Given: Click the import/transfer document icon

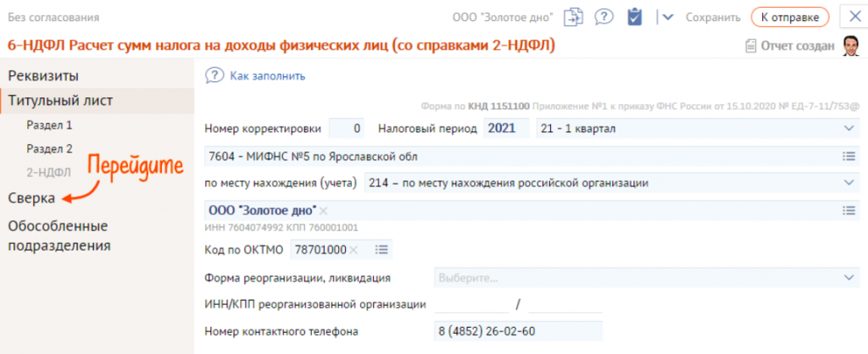Looking at the screenshot, I should pyautogui.click(x=576, y=17).
